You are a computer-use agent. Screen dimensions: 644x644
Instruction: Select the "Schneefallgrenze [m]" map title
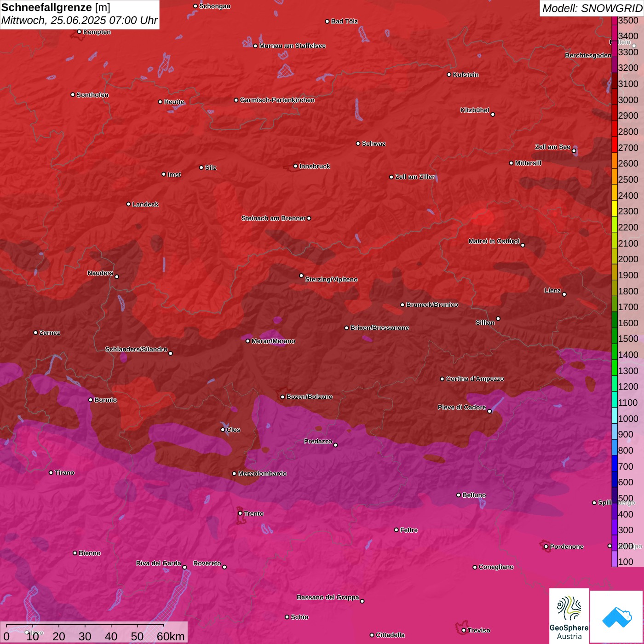[x=56, y=7]
